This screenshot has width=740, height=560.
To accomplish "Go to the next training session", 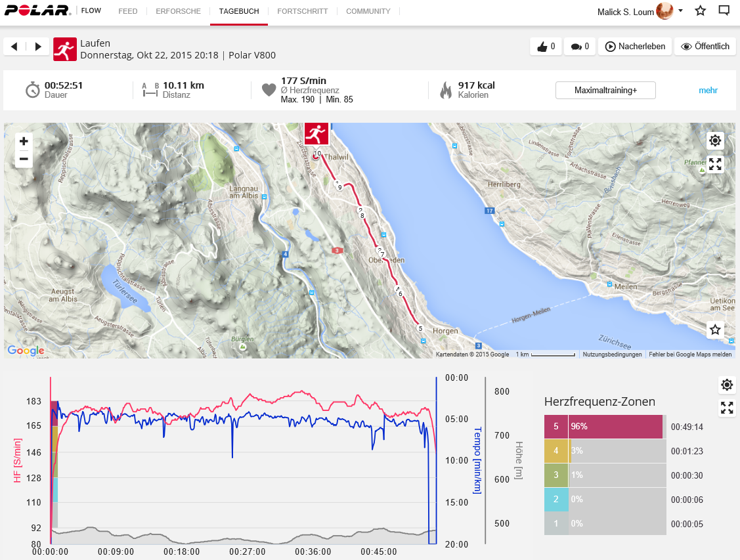I will 38,47.
